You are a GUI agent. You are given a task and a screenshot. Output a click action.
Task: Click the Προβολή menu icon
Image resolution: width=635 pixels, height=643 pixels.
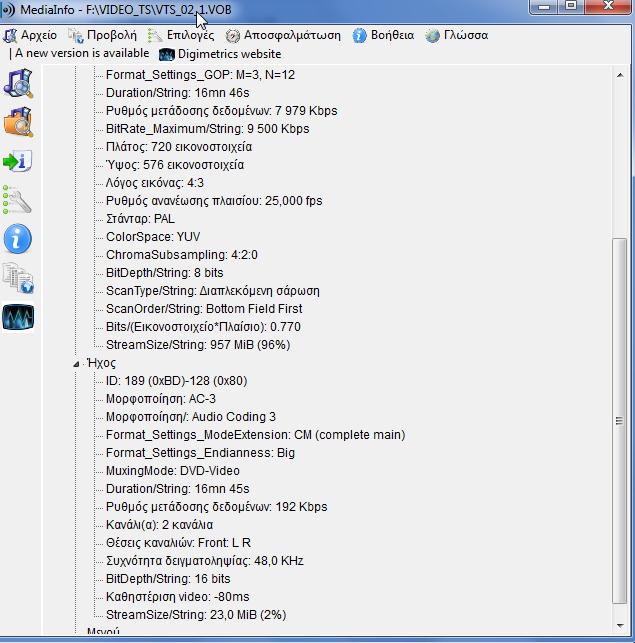click(x=76, y=36)
